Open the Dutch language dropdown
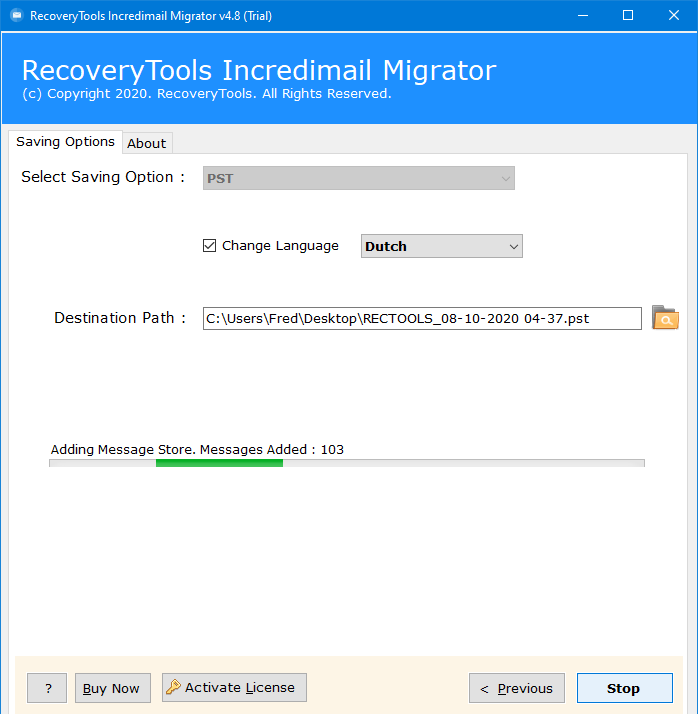Image resolution: width=698 pixels, height=714 pixels. (x=442, y=246)
